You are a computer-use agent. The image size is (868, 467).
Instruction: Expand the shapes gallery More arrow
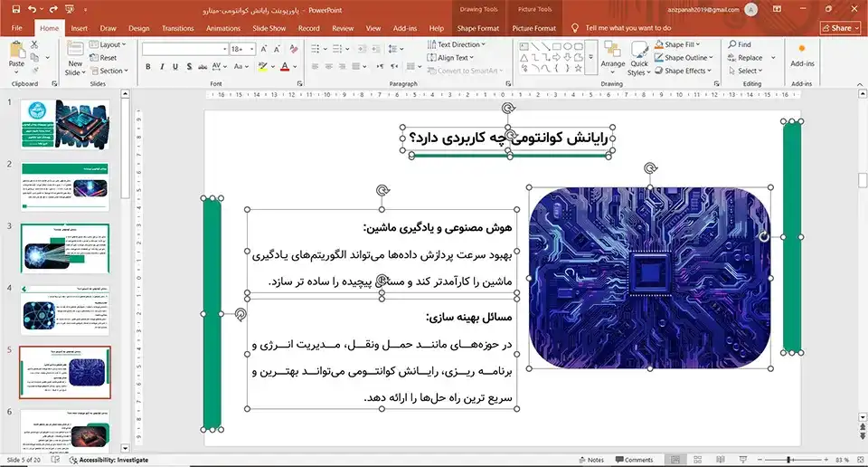pos(590,57)
